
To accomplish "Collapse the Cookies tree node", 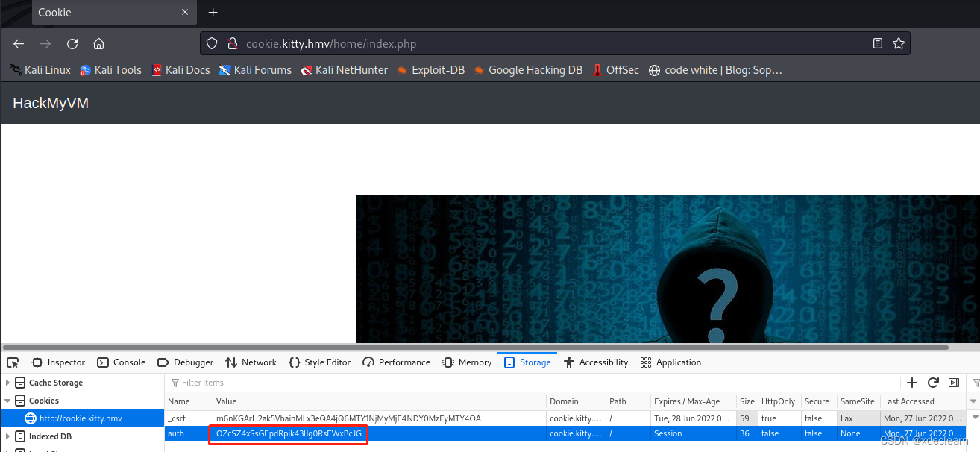I will [x=8, y=401].
